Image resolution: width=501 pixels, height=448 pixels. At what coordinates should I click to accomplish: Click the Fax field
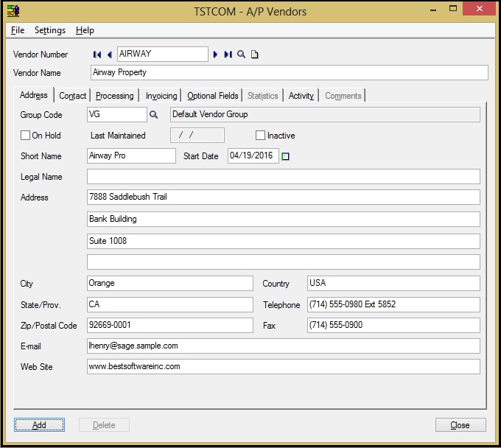tap(393, 325)
